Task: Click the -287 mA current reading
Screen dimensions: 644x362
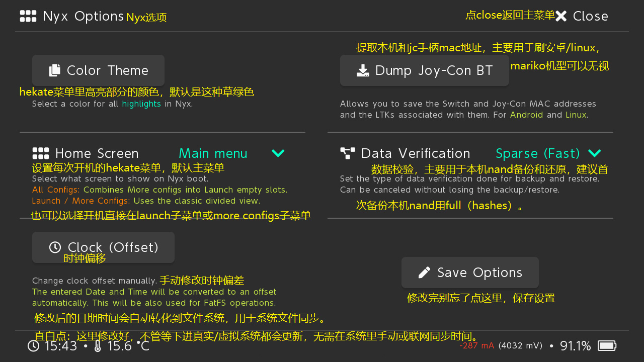Action: 477,346
